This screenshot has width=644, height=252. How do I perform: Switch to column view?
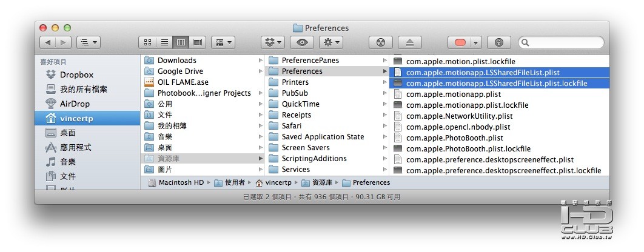[x=181, y=42]
